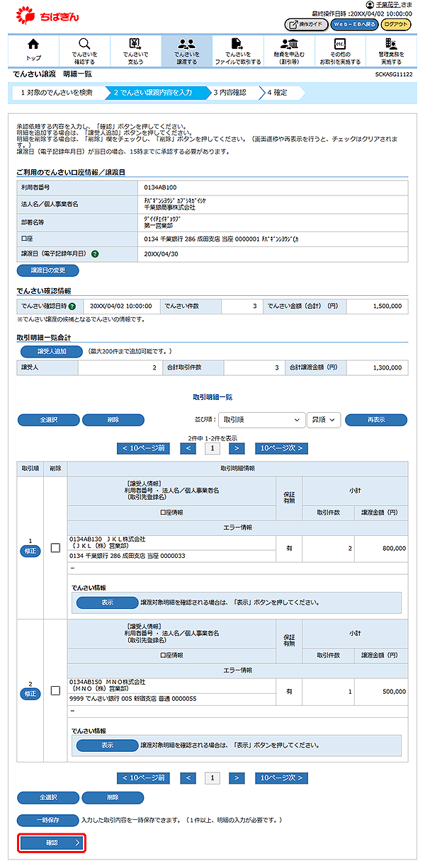Select でんさいをファイルで取引する icon
The image size is (425, 868).
click(x=237, y=45)
